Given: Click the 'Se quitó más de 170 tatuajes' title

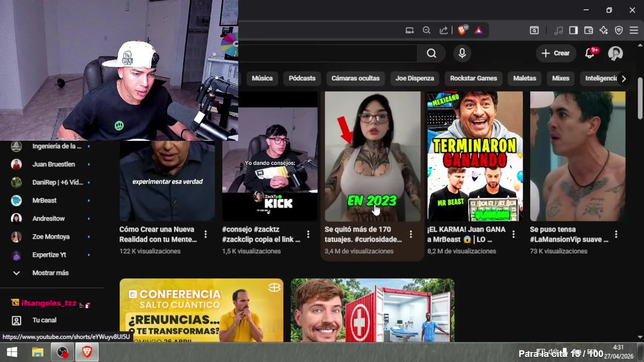Looking at the screenshot, I should pyautogui.click(x=363, y=234).
